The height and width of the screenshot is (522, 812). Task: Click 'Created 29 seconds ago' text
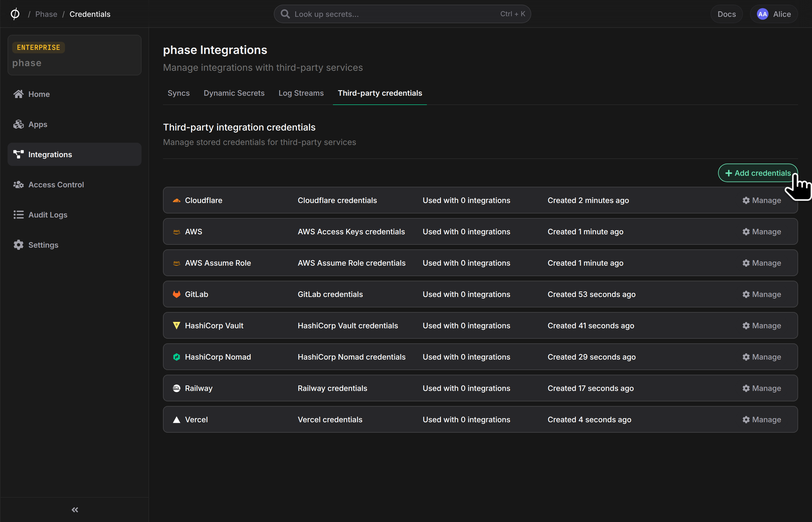point(591,357)
